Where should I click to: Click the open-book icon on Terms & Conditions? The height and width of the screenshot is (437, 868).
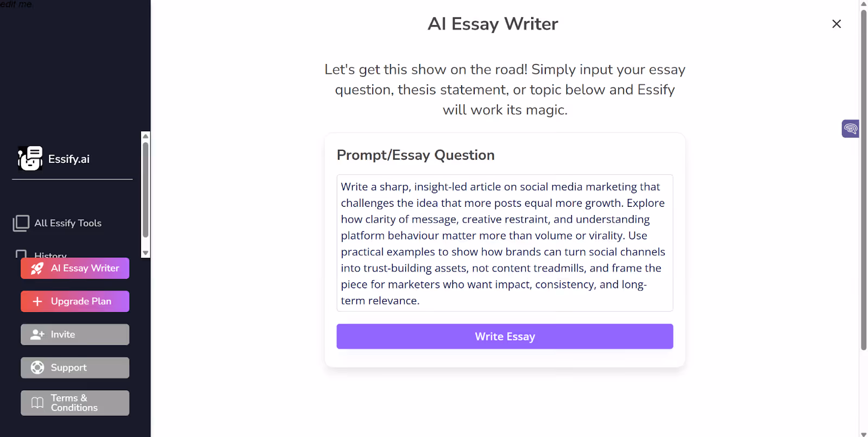pyautogui.click(x=36, y=402)
